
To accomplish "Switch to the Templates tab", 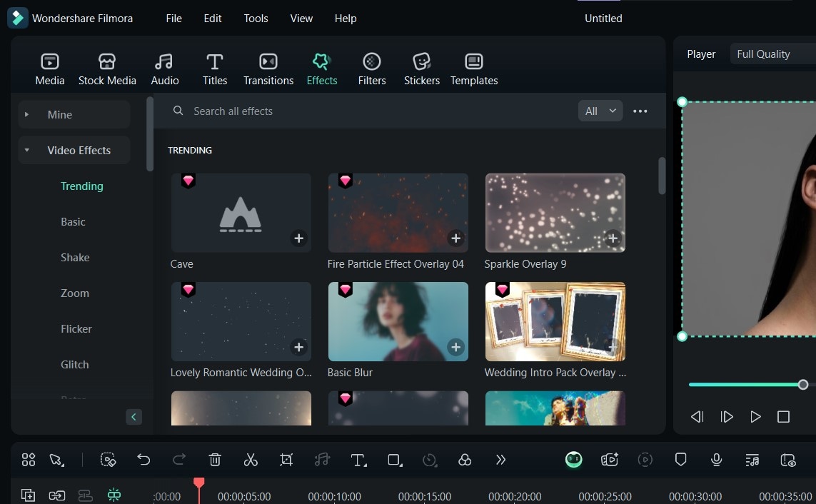I will pos(474,69).
